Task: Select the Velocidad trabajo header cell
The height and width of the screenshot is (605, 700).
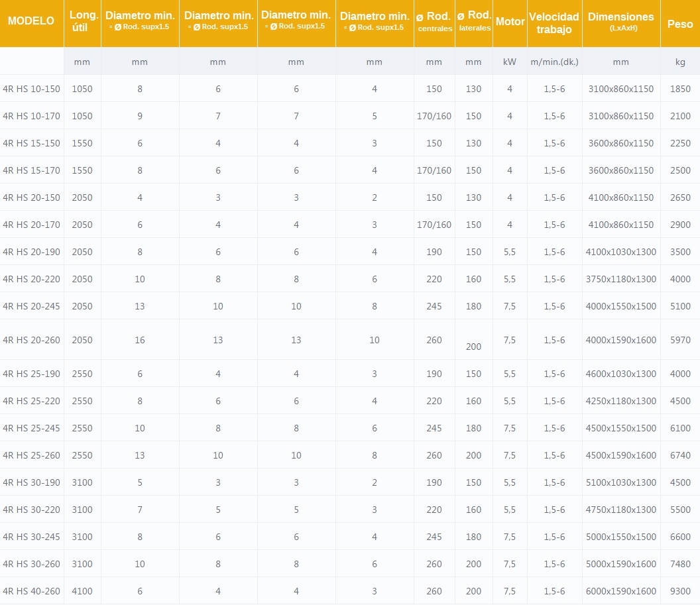Action: pos(554,23)
